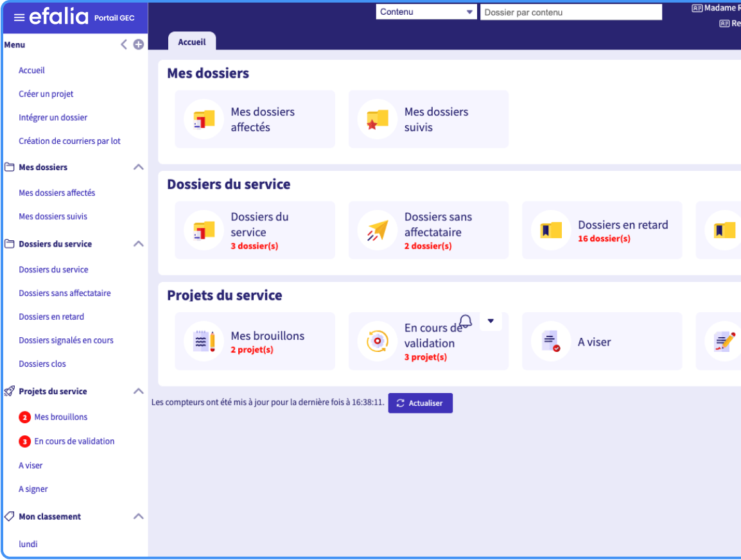
Task: Click the red badge 2 next to Mes brouillons
Action: pos(24,417)
